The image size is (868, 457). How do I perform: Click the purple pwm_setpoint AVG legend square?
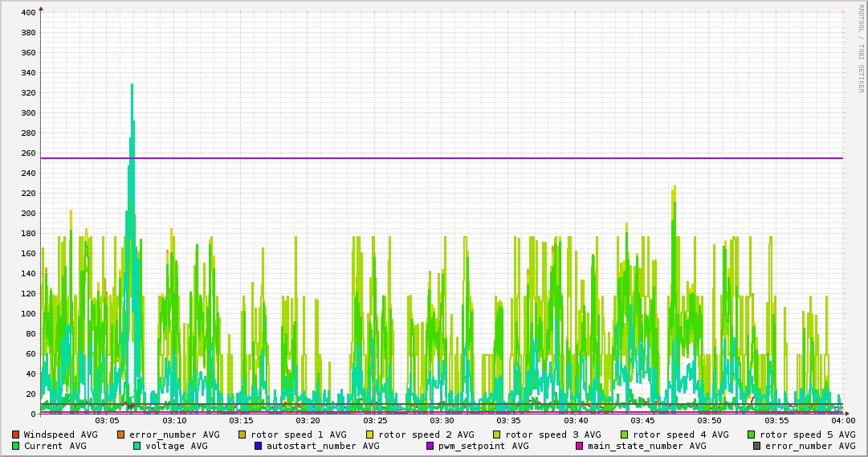430,446
